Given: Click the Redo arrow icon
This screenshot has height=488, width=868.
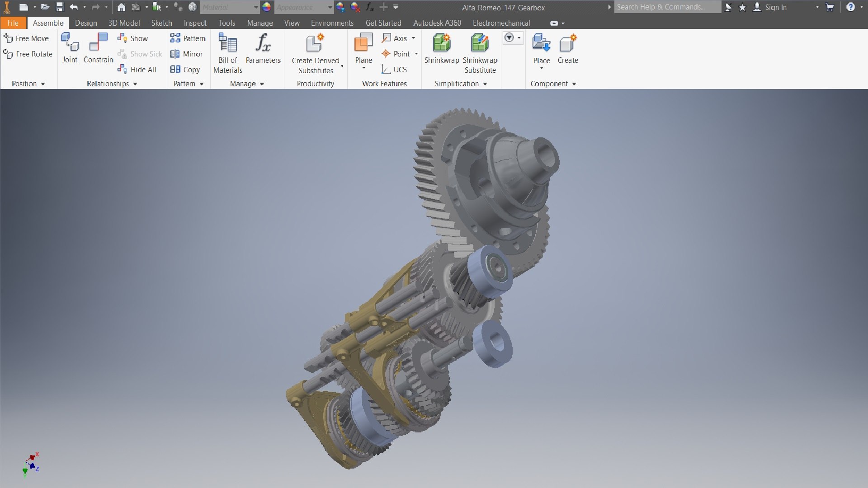Looking at the screenshot, I should (x=95, y=7).
